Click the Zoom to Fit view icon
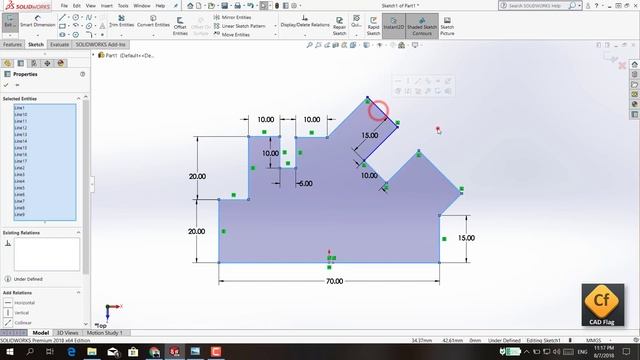The width and height of the screenshot is (640, 360). pyautogui.click(x=309, y=45)
